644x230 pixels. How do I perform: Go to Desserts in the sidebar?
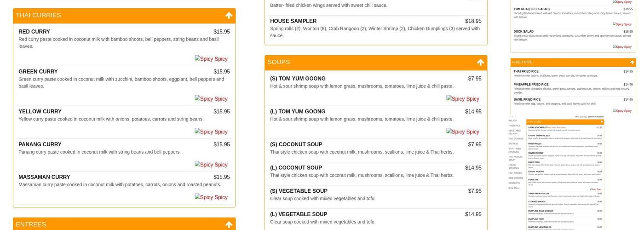click(x=514, y=183)
